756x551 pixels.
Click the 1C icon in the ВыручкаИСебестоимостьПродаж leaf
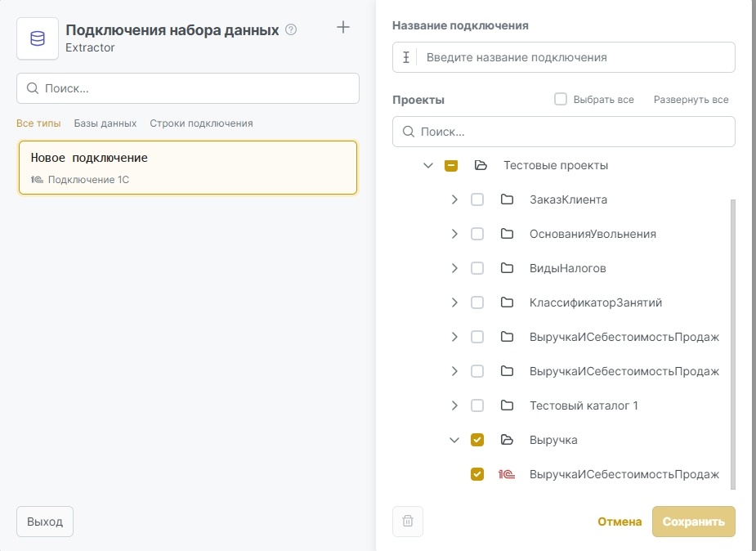pos(507,474)
